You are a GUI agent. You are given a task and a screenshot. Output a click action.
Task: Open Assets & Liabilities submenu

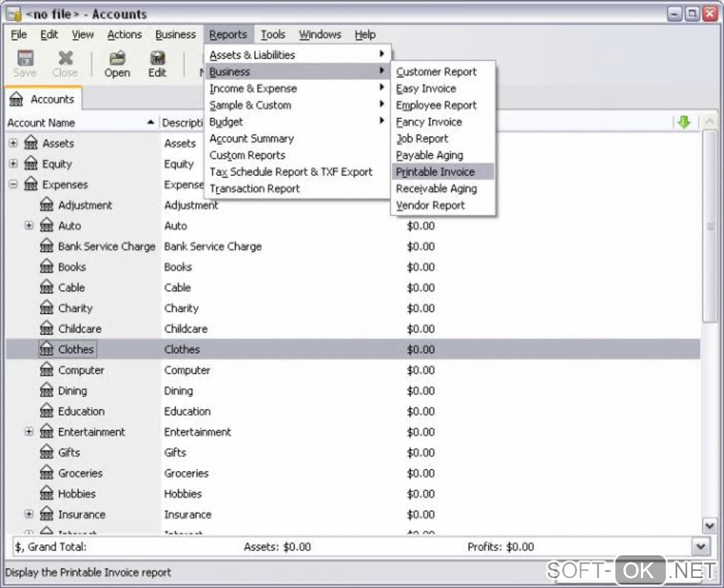point(297,55)
